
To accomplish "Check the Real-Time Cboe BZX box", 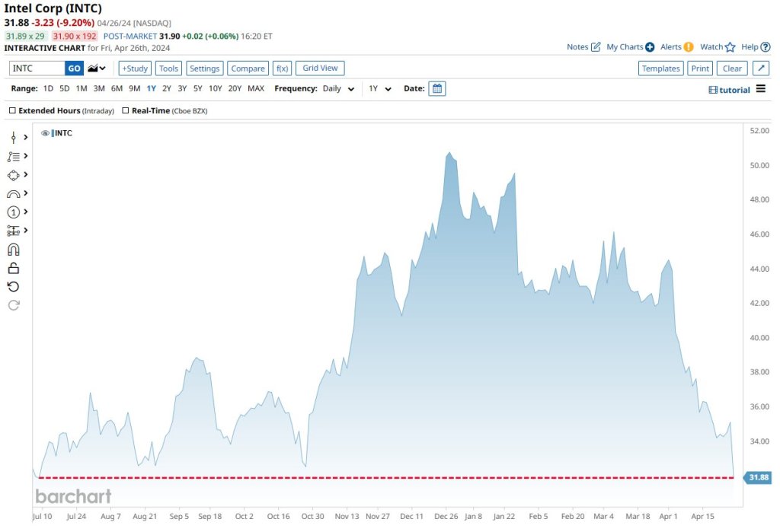I will pyautogui.click(x=126, y=111).
